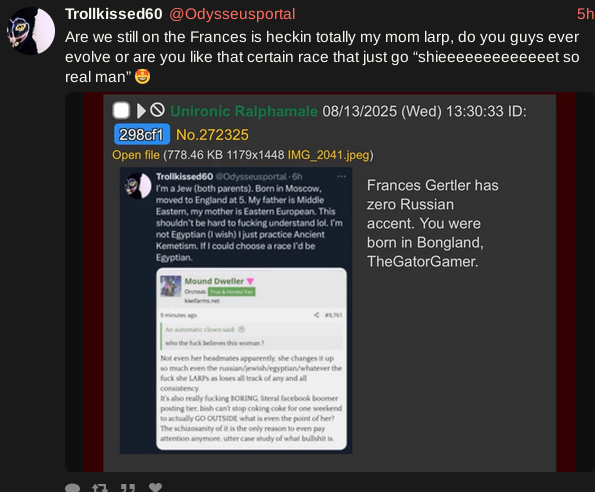The height and width of the screenshot is (492, 595).
Task: Click post number No.272325
Action: (212, 135)
